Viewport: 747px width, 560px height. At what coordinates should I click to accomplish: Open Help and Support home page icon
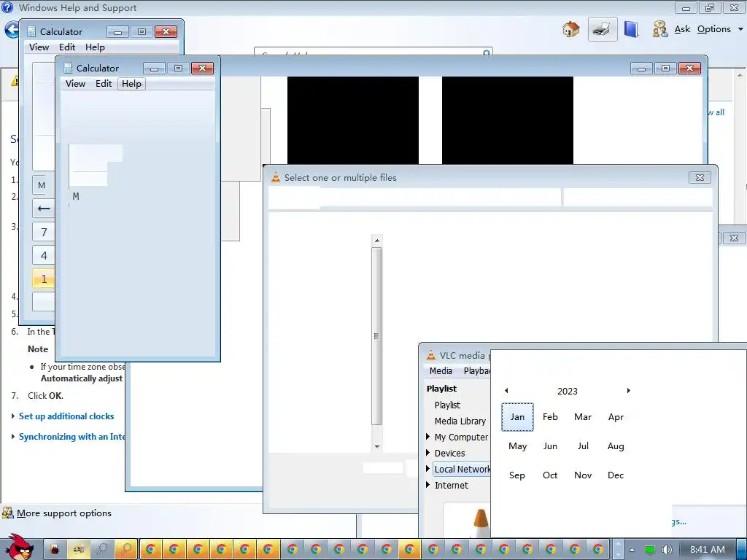(570, 29)
